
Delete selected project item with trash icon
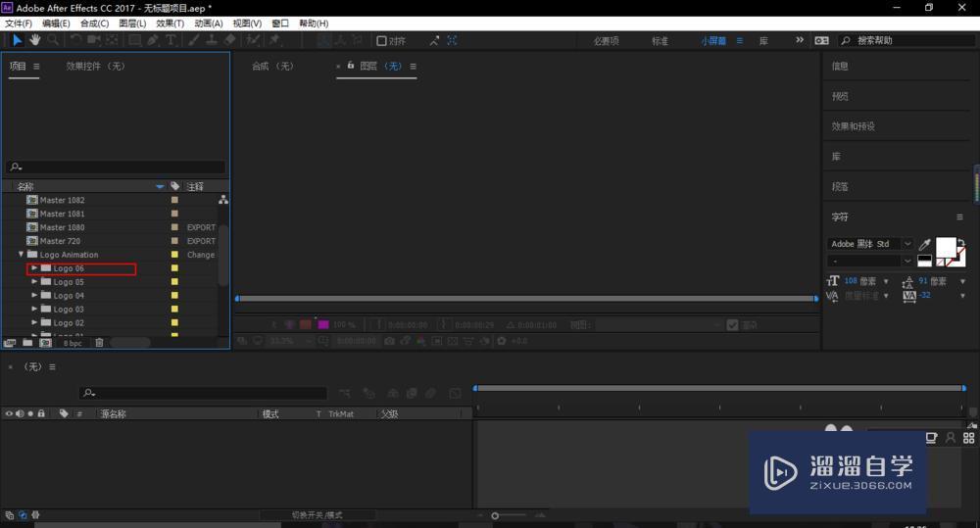(x=99, y=343)
